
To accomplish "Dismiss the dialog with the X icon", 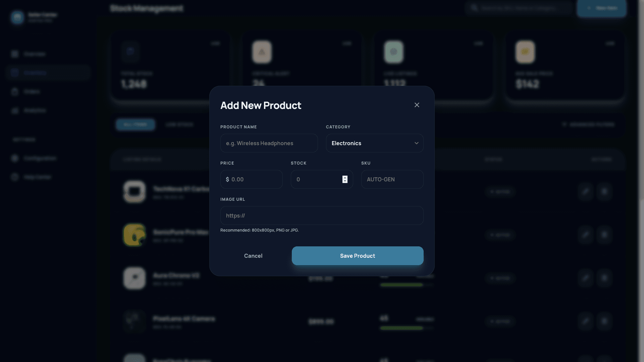I will click(x=417, y=105).
